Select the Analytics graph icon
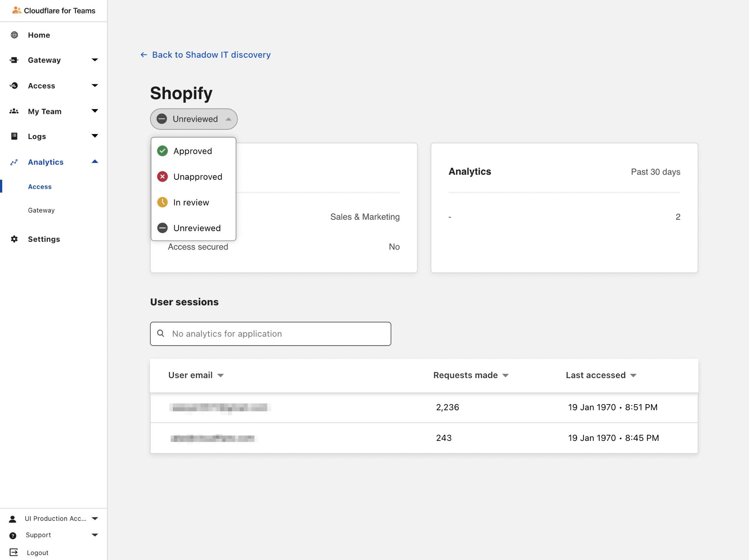Screen dimensions: 749x560 [x=14, y=162]
